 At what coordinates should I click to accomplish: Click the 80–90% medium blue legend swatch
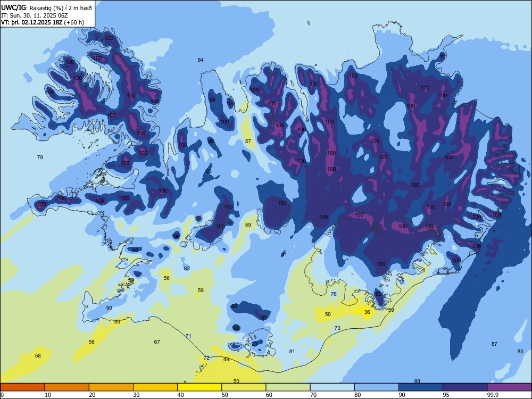[x=377, y=387]
